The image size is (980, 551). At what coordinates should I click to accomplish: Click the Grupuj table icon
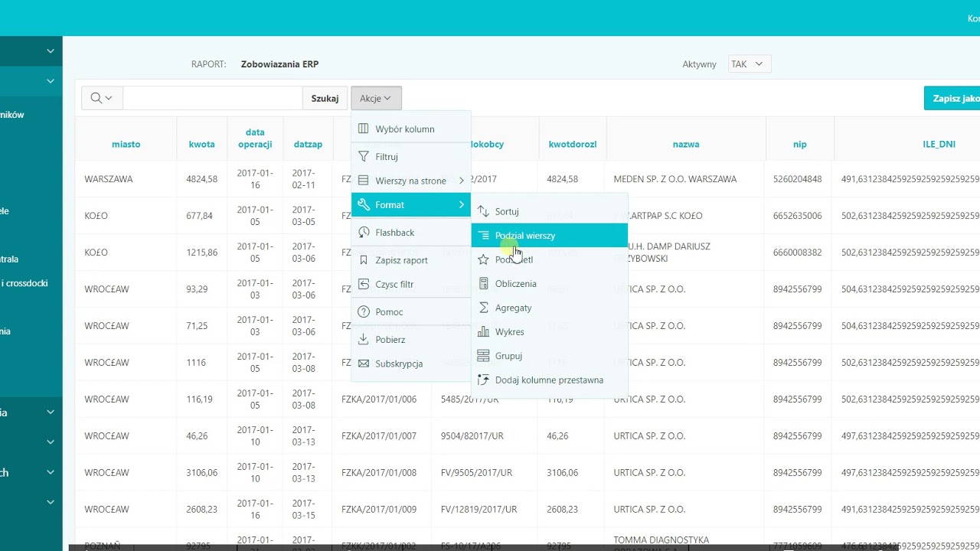pyautogui.click(x=483, y=356)
